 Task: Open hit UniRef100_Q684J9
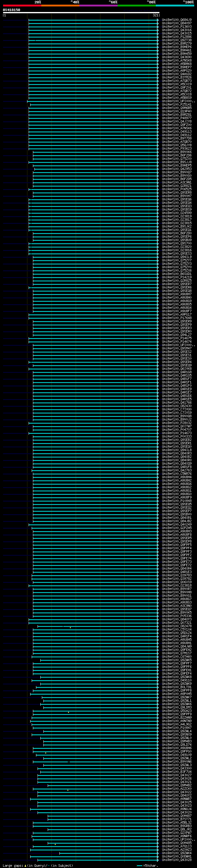coord(177,20)
